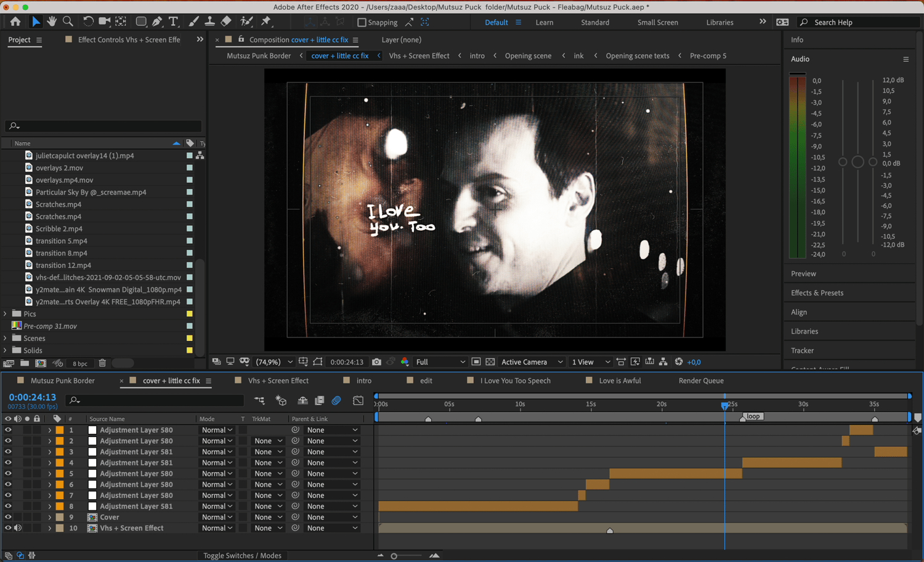Click the loop marker on the timeline
This screenshot has height=562, width=924.
753,417
